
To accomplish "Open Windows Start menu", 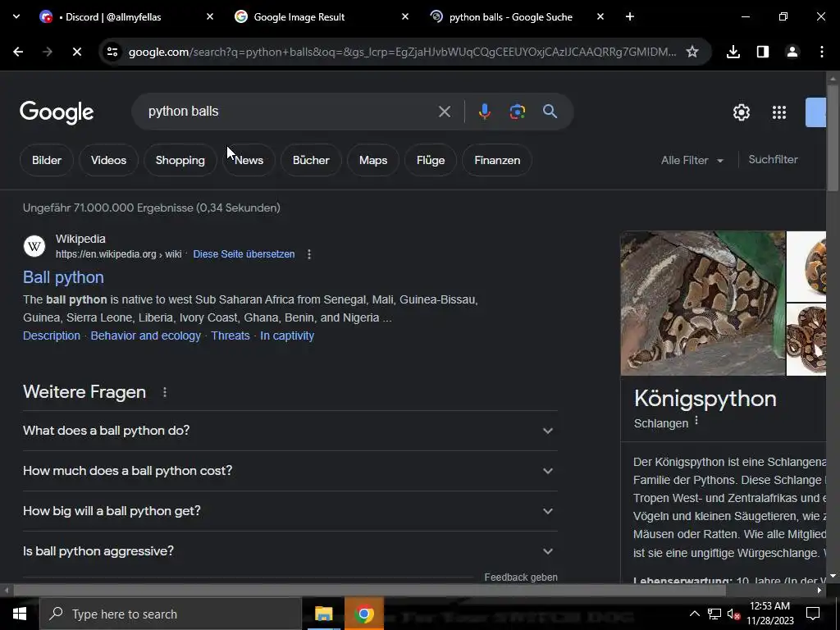I will point(20,614).
